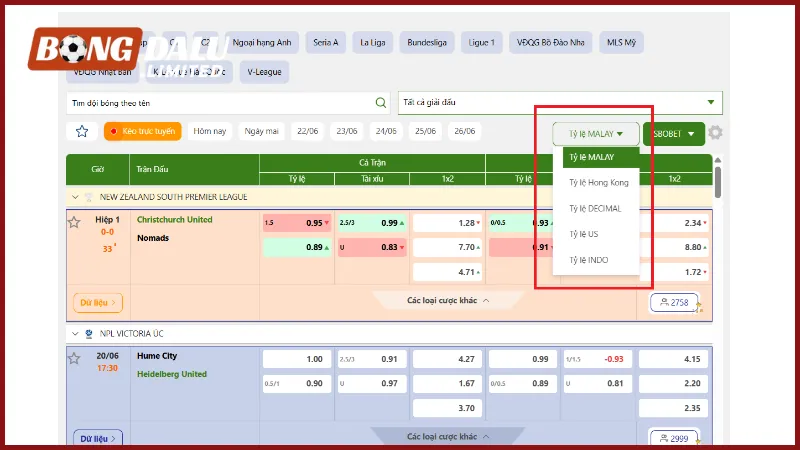Pick first-half 1x2 odds 2.34
The image size is (800, 450).
click(674, 223)
